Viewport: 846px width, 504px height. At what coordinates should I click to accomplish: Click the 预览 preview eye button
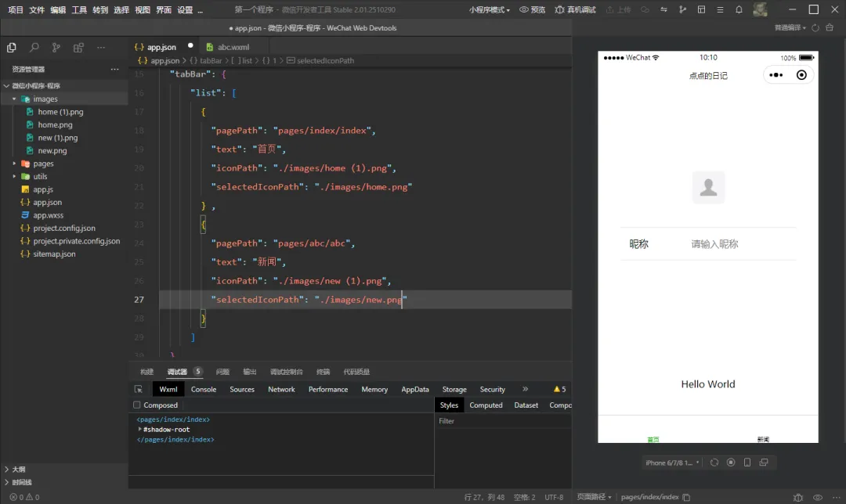point(532,9)
